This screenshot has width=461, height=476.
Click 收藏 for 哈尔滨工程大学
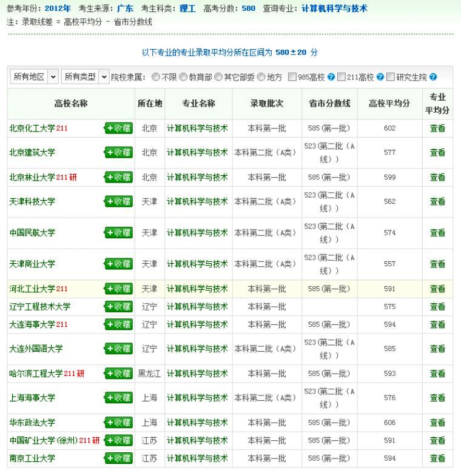pyautogui.click(x=118, y=373)
